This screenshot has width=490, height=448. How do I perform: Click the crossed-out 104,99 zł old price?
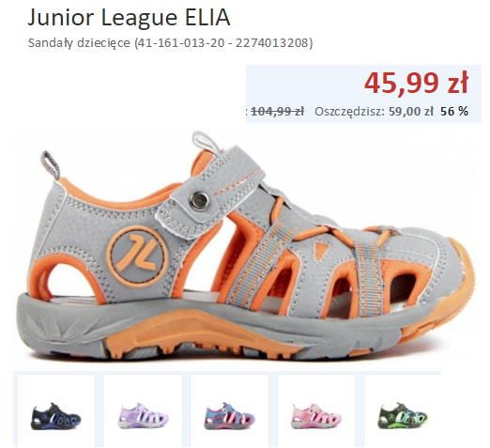click(277, 111)
